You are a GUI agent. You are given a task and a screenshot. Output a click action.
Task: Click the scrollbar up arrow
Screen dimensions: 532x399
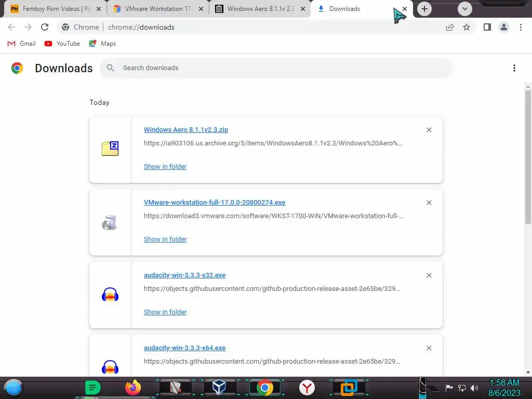point(528,87)
